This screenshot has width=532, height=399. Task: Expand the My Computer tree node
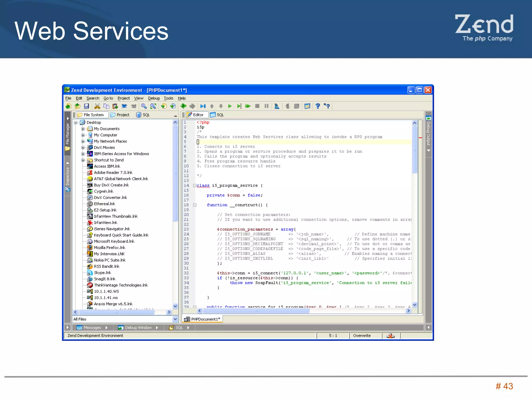point(83,135)
